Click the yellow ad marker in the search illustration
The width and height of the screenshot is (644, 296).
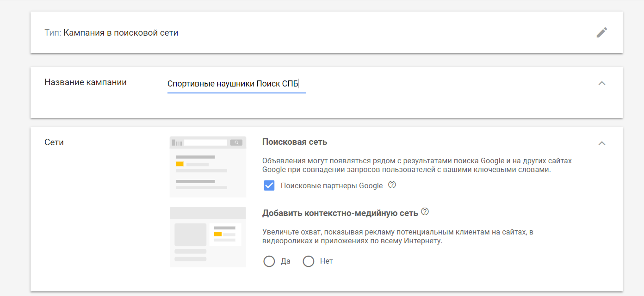click(180, 163)
